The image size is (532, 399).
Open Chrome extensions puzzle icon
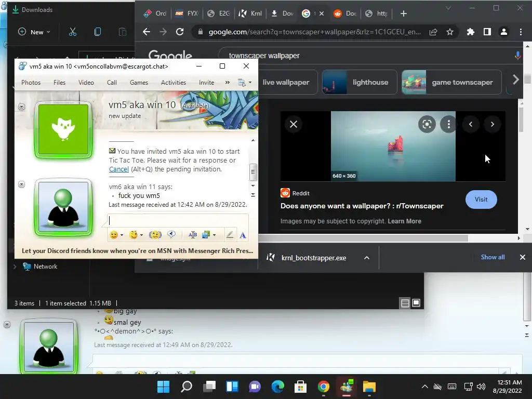(471, 32)
